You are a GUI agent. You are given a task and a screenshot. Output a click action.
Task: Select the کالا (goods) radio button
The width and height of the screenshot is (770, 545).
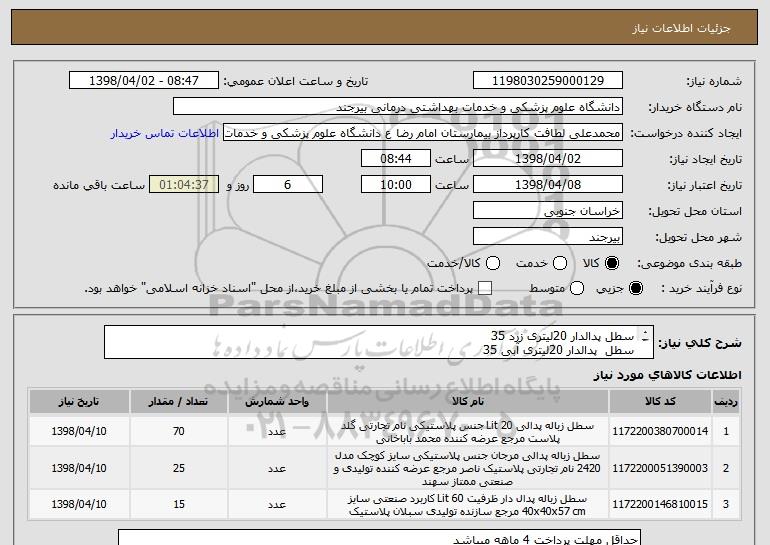(612, 264)
